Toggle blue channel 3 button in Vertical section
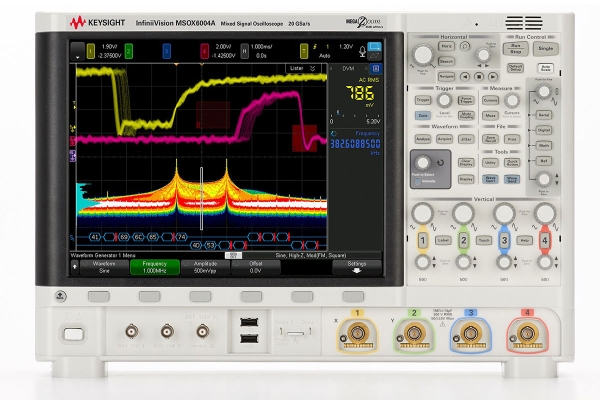This screenshot has width=600, height=400. click(504, 240)
